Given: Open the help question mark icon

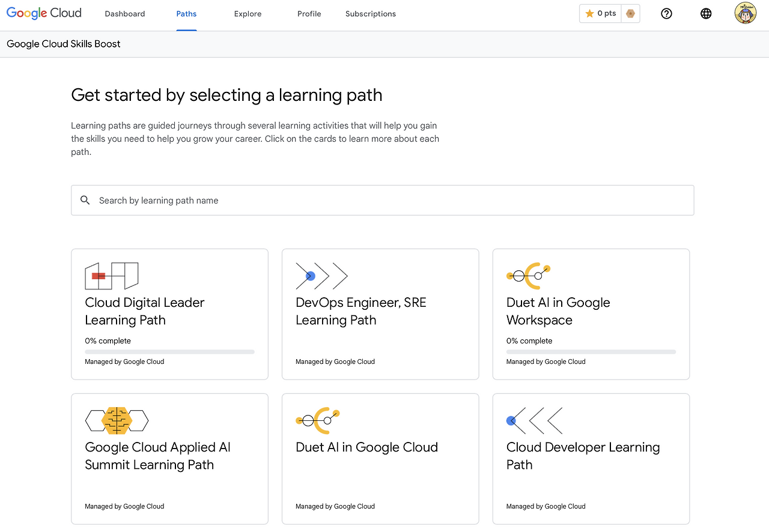Looking at the screenshot, I should [666, 14].
